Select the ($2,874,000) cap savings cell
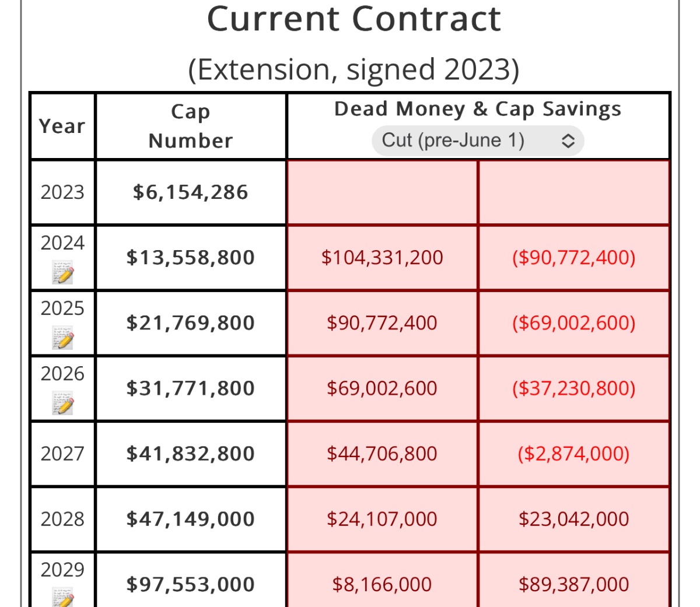This screenshot has width=700, height=607. [x=573, y=454]
